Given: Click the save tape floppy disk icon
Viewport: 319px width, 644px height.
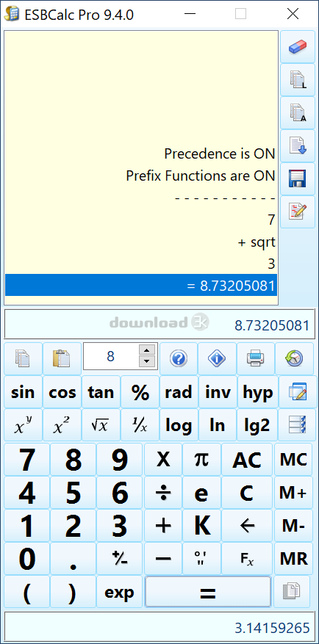Looking at the screenshot, I should 298,179.
